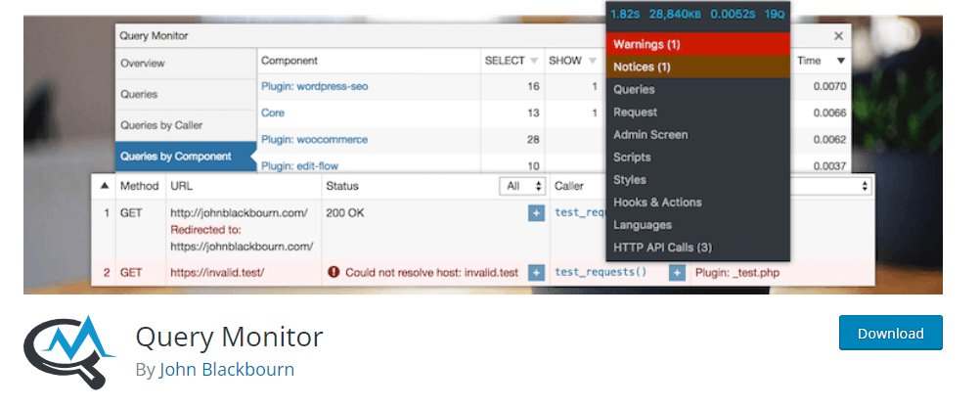Open the Core component link
Screen dimensions: 980x407
click(x=273, y=113)
